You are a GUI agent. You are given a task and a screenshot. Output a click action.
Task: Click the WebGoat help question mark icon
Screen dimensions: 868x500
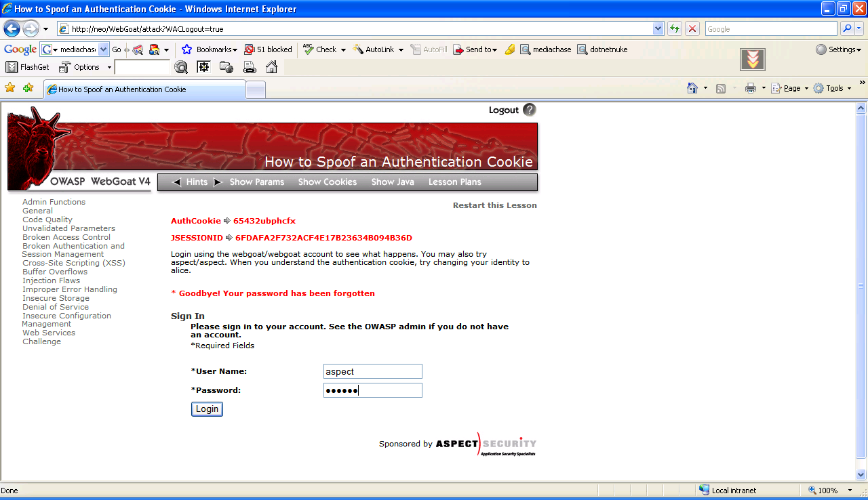pyautogui.click(x=530, y=110)
